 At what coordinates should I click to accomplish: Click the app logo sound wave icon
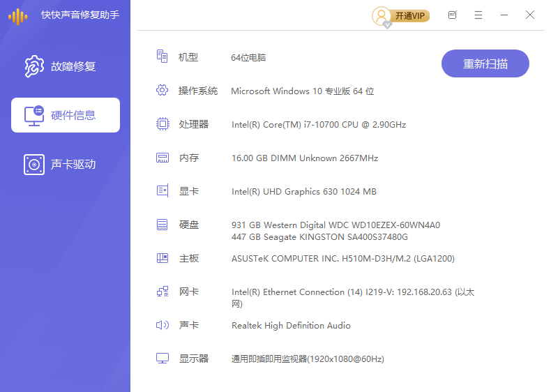tap(18, 16)
